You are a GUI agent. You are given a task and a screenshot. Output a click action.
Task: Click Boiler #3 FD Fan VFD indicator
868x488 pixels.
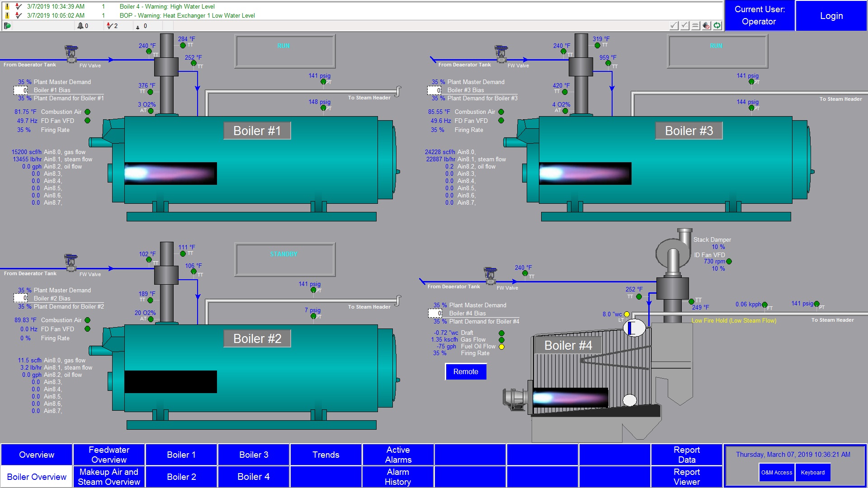pos(501,121)
